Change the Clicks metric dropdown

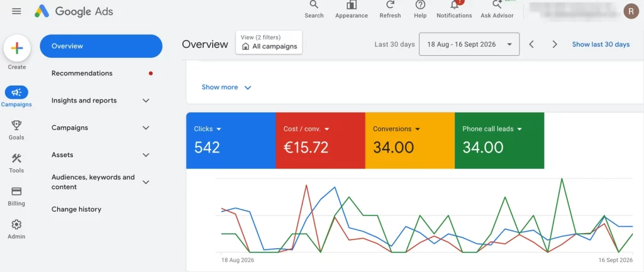[x=208, y=129]
